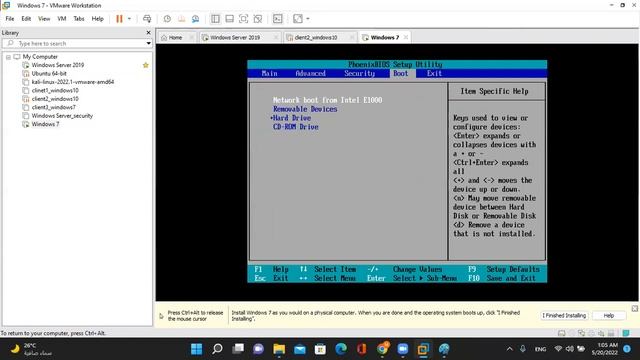Close the Windows 7 tab
The height and width of the screenshot is (360, 640).
click(406, 37)
